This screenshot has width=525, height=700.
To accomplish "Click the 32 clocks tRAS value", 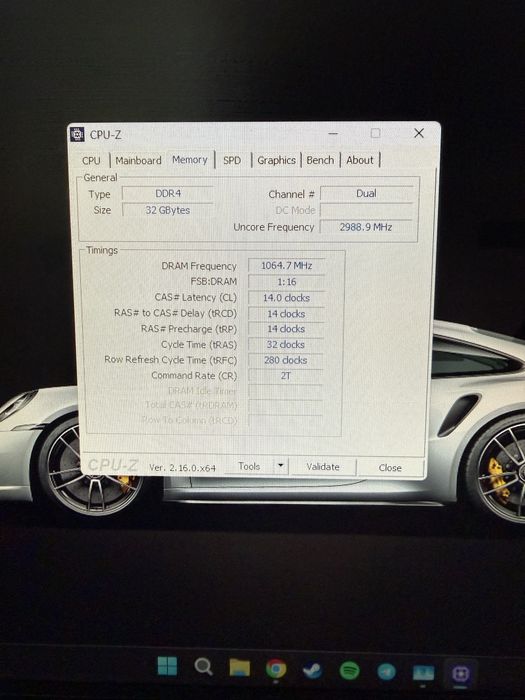I will click(286, 345).
